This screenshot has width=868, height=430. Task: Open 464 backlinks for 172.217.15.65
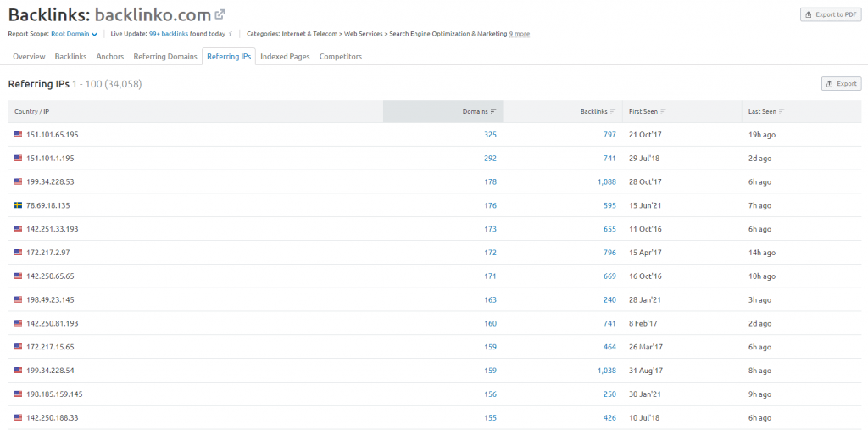pyautogui.click(x=609, y=347)
